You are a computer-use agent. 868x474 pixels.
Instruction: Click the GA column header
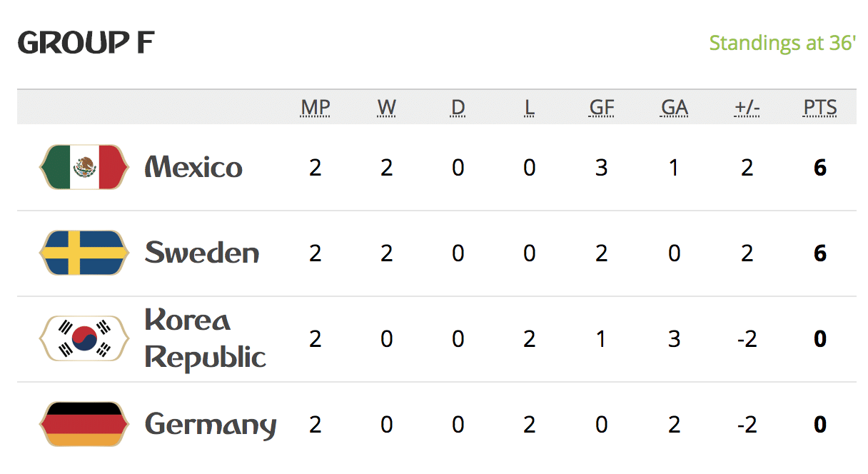(x=675, y=108)
